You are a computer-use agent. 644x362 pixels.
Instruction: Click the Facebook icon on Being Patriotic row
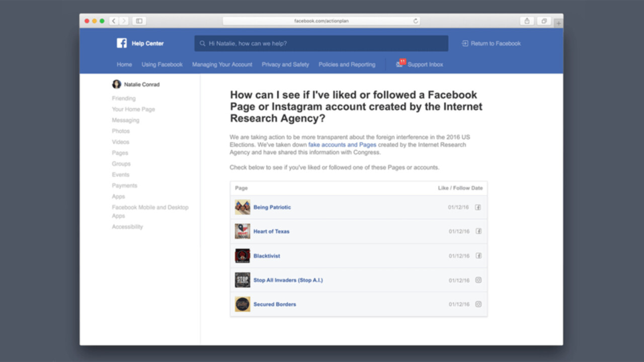(478, 207)
